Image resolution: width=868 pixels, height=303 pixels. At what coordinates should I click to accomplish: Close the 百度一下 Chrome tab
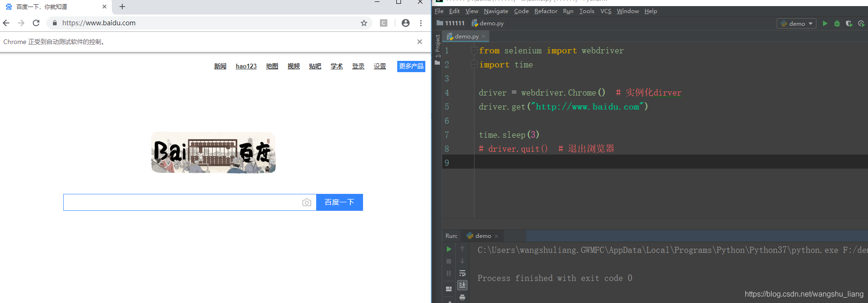(104, 7)
